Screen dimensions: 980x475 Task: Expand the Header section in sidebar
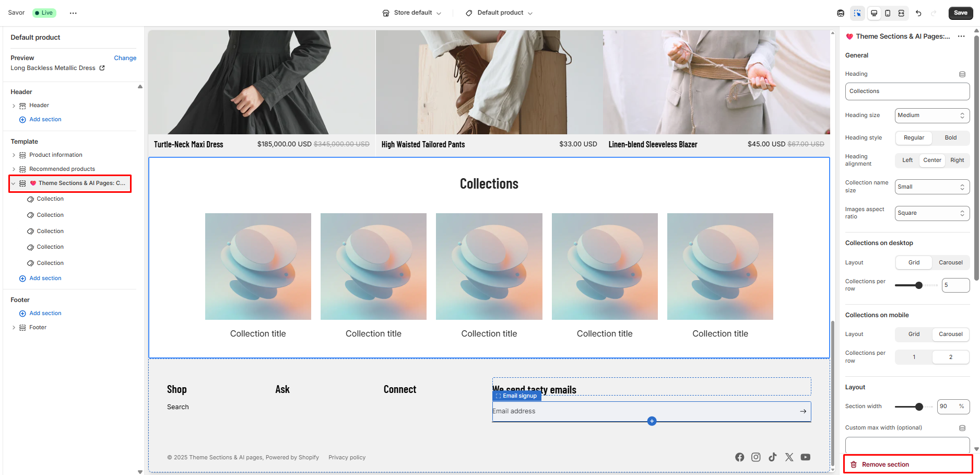pyautogui.click(x=14, y=106)
